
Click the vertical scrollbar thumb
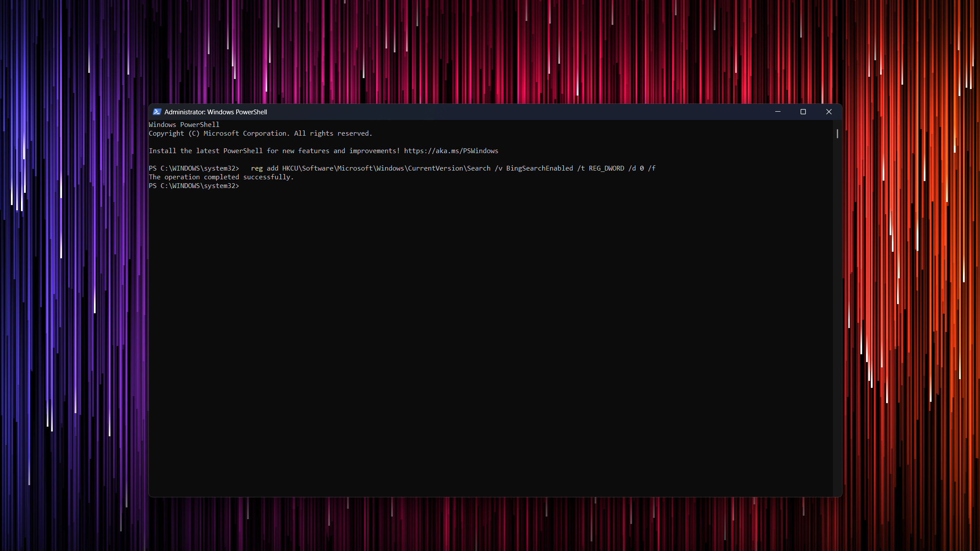click(x=837, y=133)
